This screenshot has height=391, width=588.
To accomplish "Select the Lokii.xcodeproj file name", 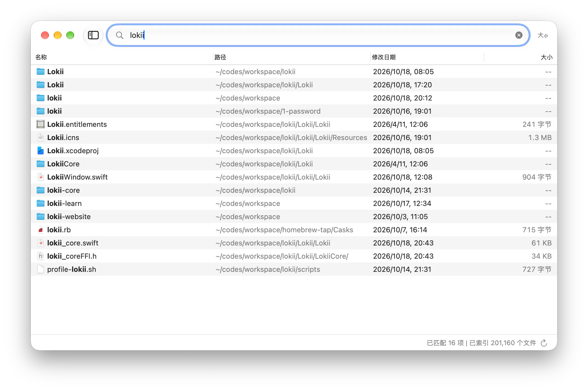I will point(73,151).
